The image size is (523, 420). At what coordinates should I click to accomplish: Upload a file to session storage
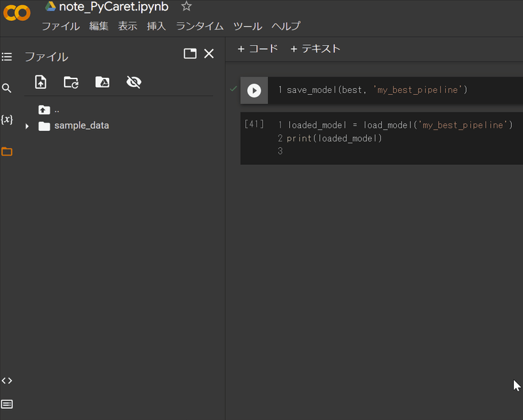point(41,82)
